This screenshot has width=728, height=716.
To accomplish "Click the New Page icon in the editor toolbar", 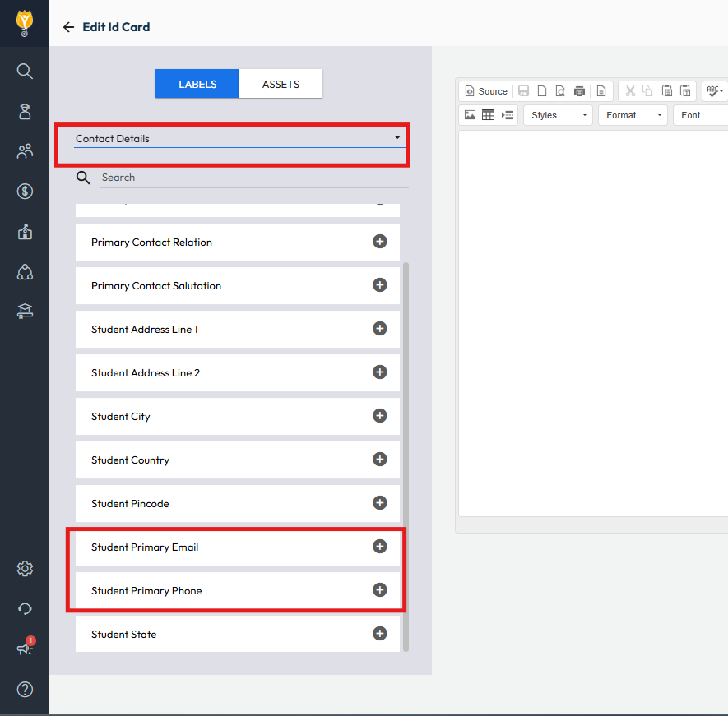I will point(542,91).
